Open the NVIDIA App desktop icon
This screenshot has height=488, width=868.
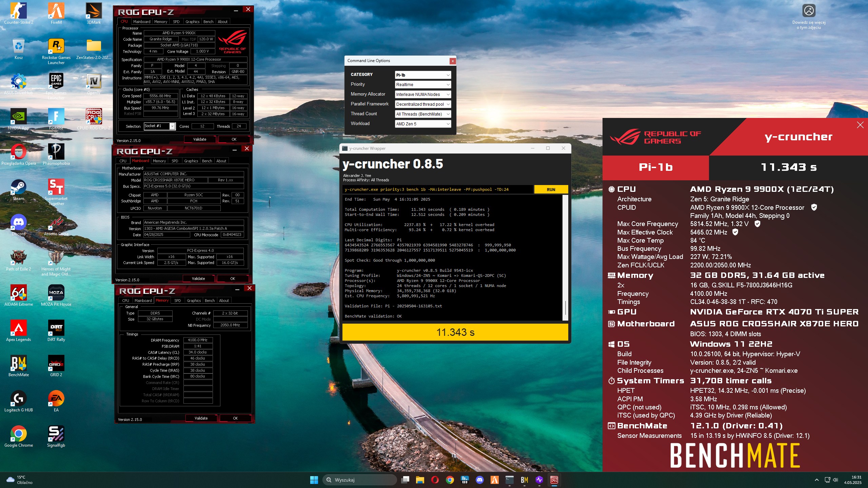coord(19,120)
